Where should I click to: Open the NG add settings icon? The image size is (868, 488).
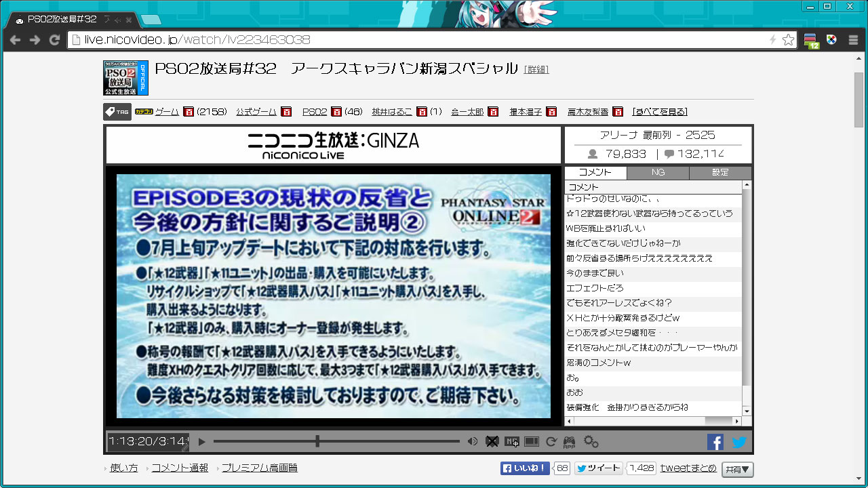[512, 442]
